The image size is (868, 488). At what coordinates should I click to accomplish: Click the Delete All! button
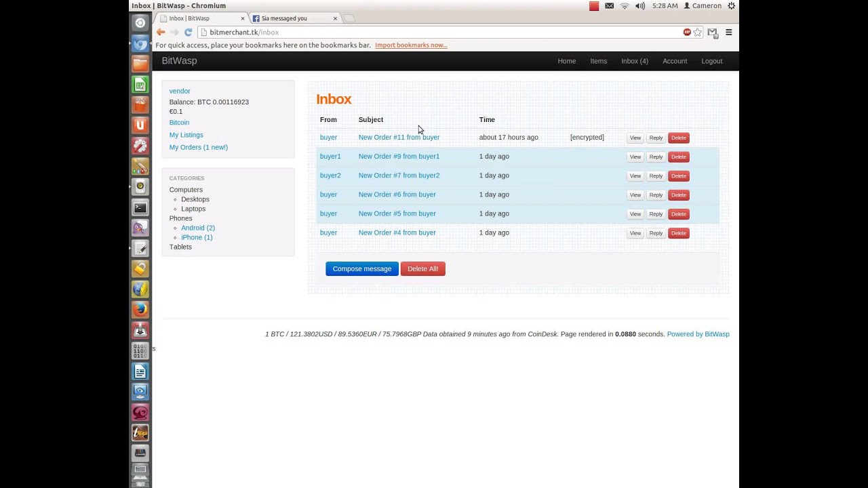coord(422,269)
